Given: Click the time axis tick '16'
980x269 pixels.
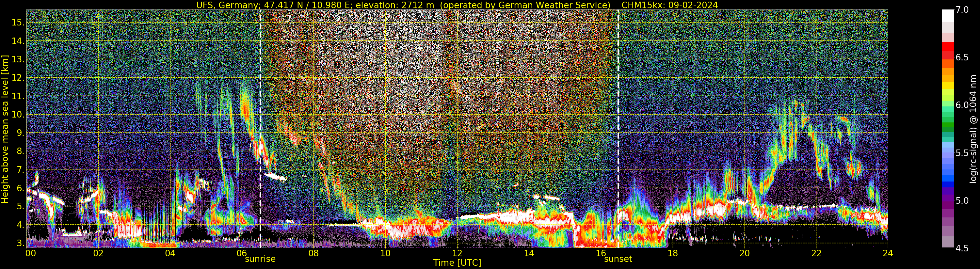Looking at the screenshot, I should tap(601, 253).
